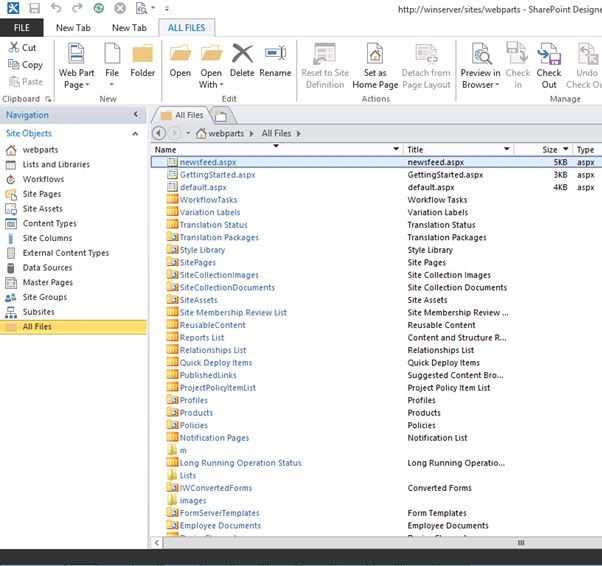Switch to first New Tab ribbon tab
The image size is (602, 566).
73,28
